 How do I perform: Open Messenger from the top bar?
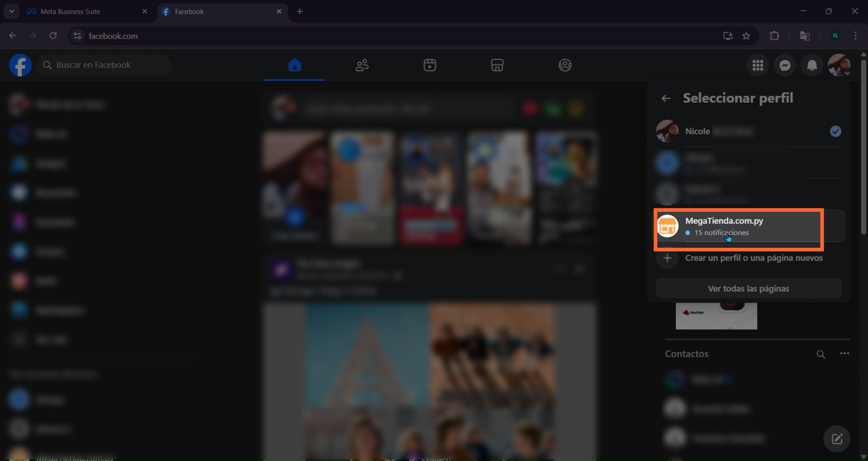[784, 65]
